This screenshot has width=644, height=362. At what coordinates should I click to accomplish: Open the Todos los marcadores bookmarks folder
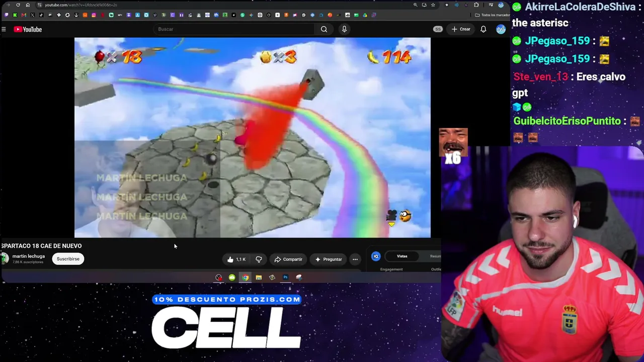[493, 15]
